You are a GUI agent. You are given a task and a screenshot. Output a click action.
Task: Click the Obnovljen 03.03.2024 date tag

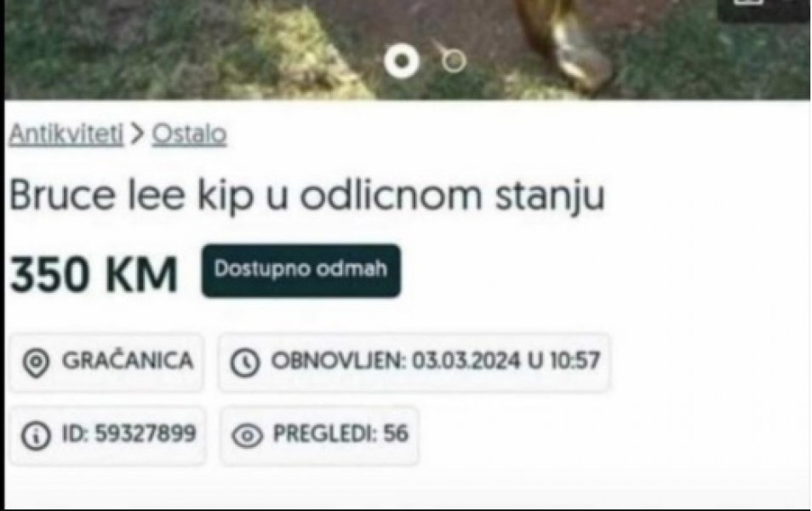point(414,362)
